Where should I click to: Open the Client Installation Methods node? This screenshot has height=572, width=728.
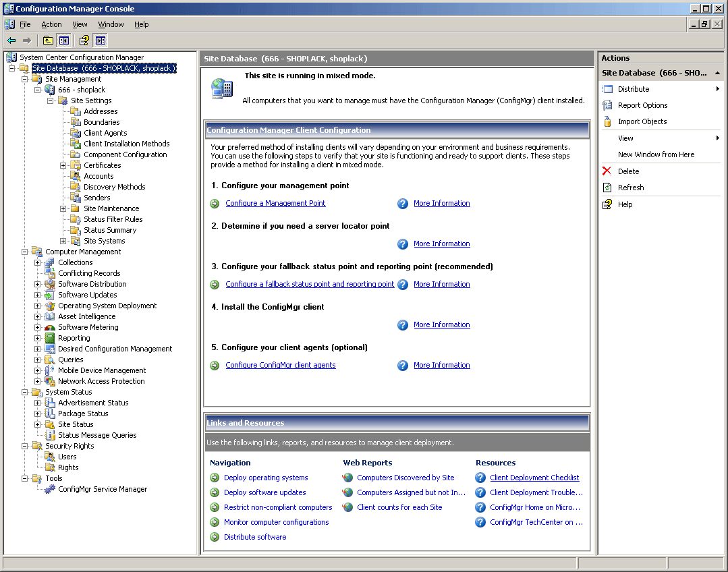tap(126, 144)
